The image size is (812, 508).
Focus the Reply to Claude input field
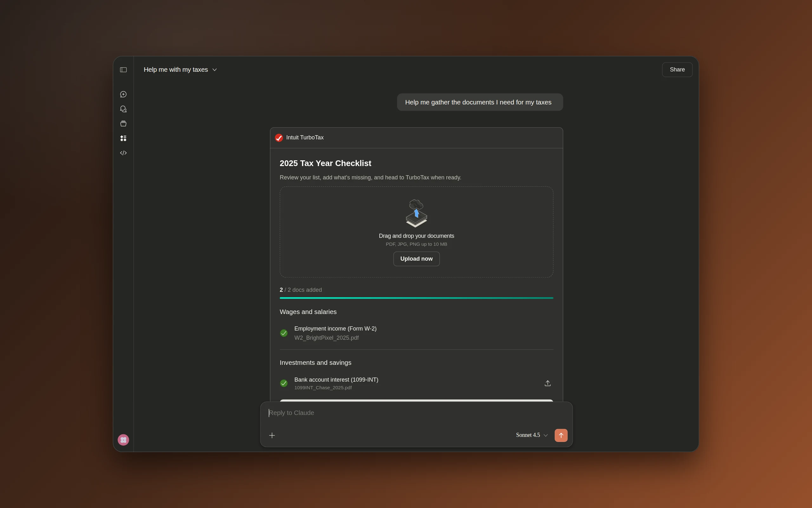tap(416, 413)
